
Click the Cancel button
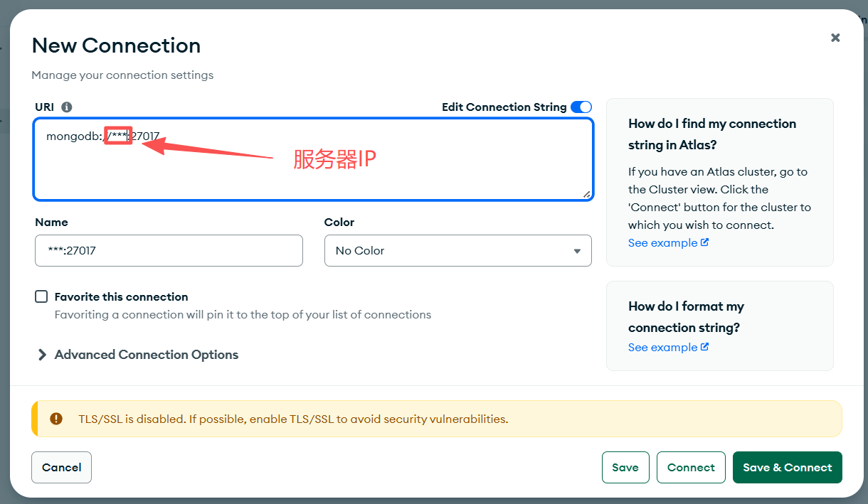61,467
